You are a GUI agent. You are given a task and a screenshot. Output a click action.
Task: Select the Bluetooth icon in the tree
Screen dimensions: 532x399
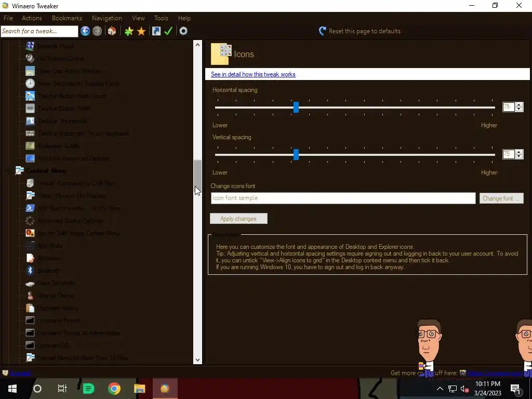coord(30,270)
